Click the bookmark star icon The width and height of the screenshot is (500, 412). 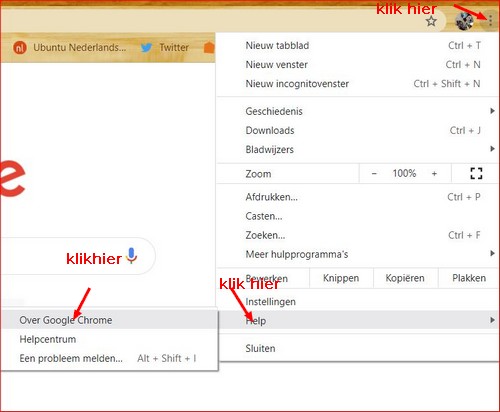[431, 21]
